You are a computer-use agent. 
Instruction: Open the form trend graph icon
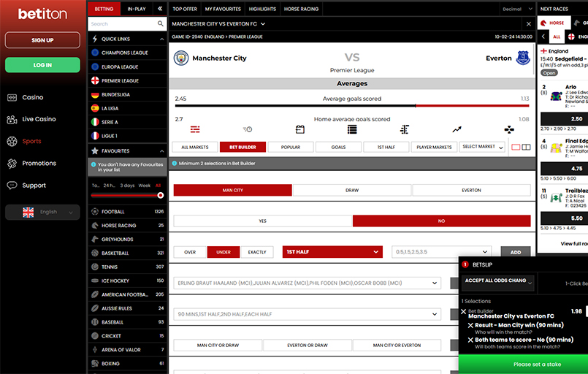457,130
